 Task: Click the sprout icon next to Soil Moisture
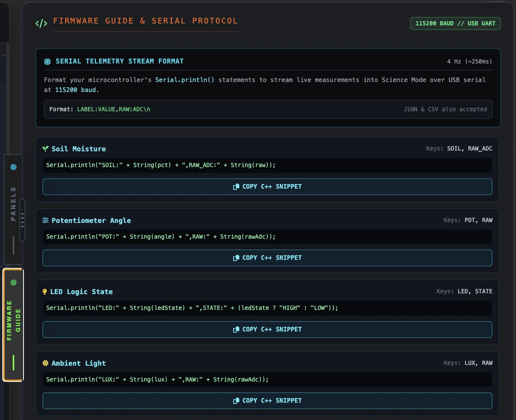45,149
